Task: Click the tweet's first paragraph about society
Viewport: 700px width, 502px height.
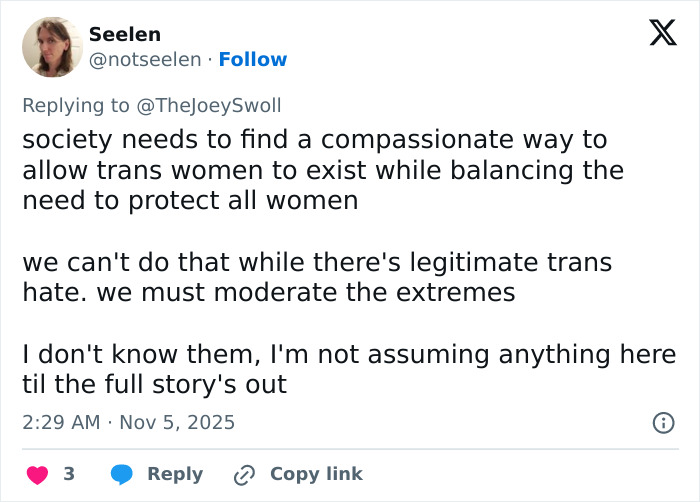Action: 322,170
